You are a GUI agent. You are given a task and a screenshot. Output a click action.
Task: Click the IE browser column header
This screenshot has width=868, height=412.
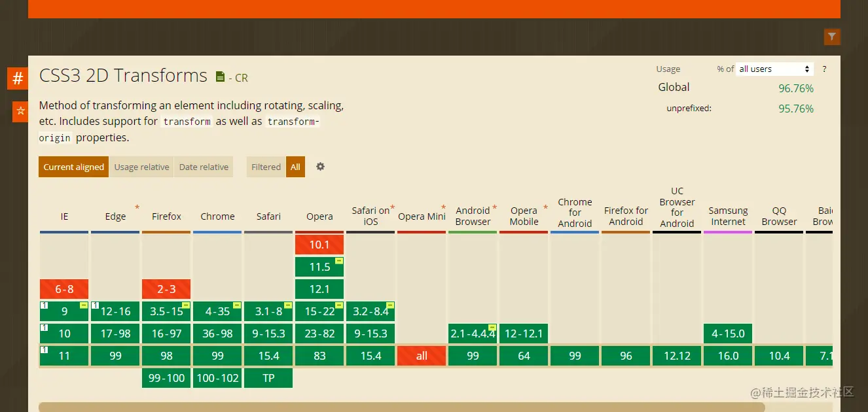pos(64,216)
